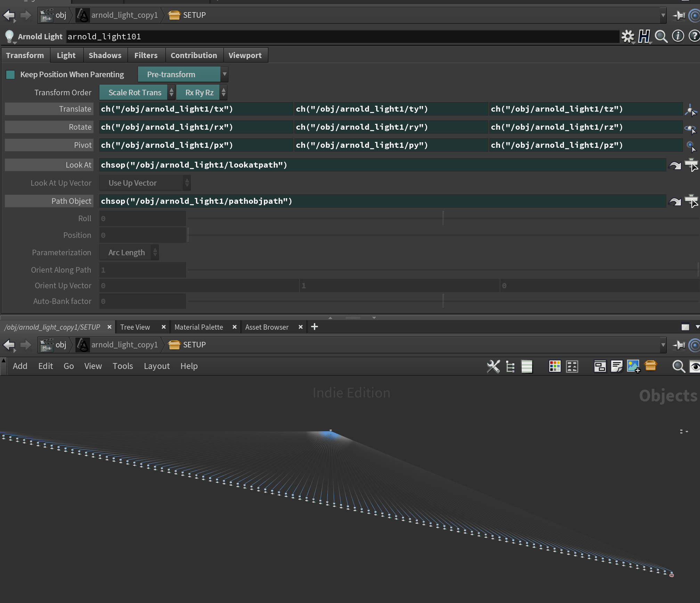Add a new pane tab with plus
Image resolution: width=700 pixels, height=603 pixels.
click(x=314, y=327)
